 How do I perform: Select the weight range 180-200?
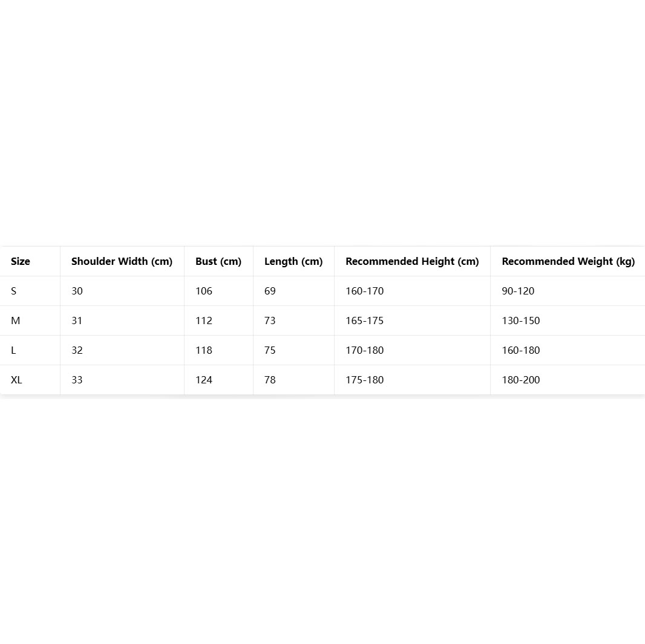521,380
